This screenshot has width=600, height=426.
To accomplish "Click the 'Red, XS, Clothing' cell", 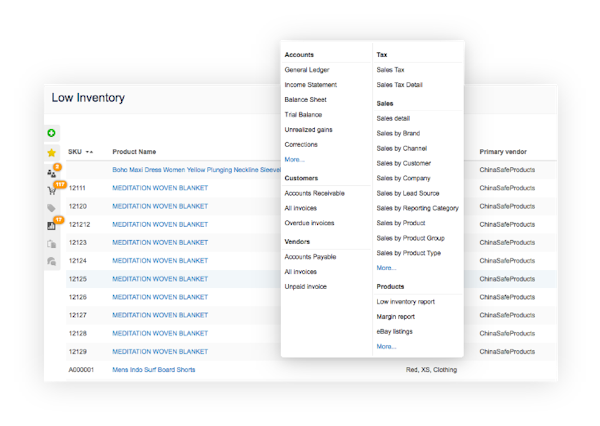I will pos(431,370).
